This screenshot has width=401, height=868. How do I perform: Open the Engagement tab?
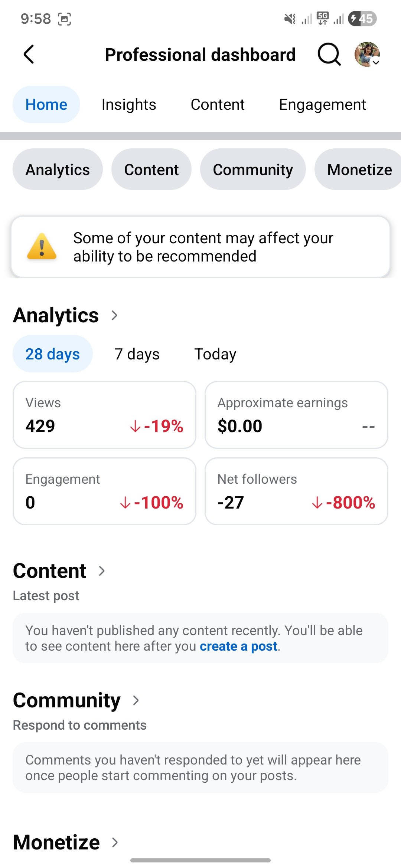pyautogui.click(x=322, y=105)
